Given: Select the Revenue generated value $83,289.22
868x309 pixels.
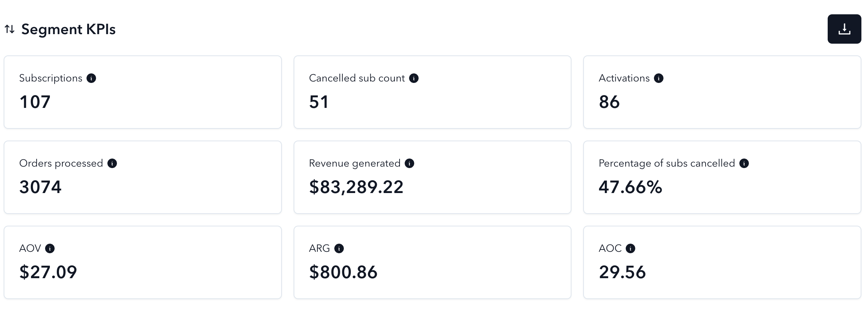Looking at the screenshot, I should 356,187.
